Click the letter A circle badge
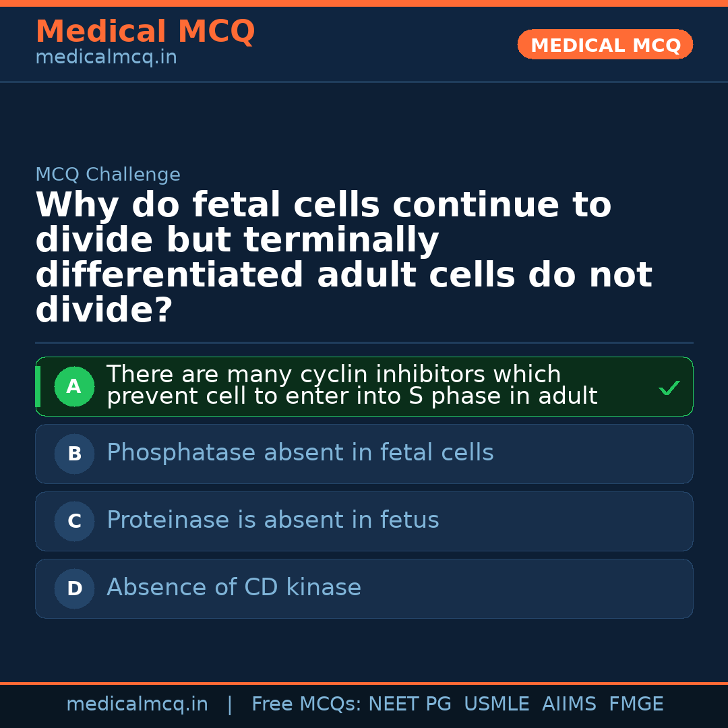This screenshot has height=728, width=728. pyautogui.click(x=74, y=387)
